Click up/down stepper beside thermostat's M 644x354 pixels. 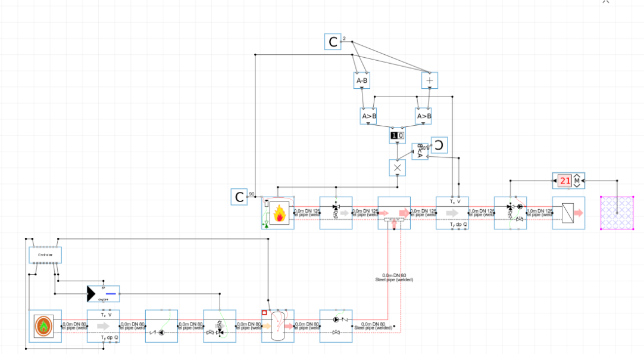pos(577,181)
